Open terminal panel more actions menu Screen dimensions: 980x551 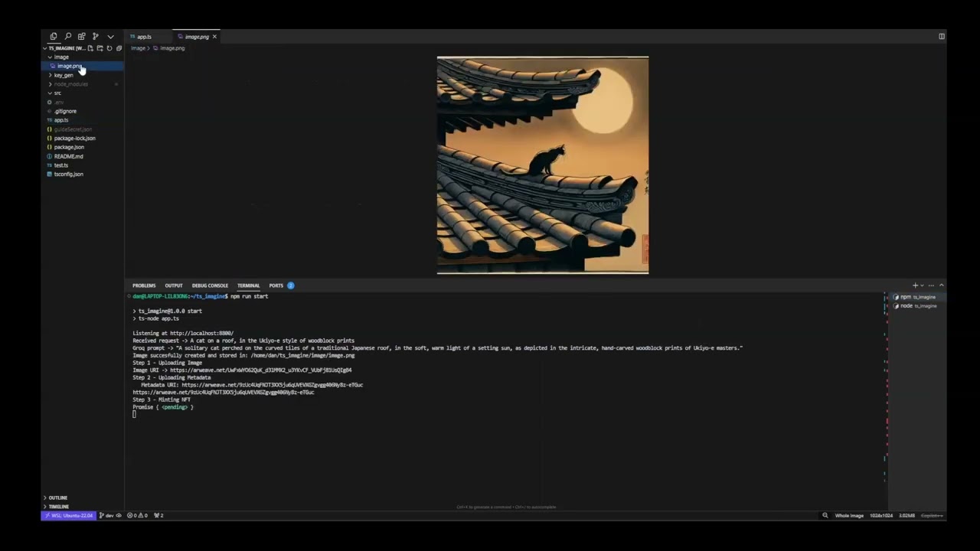click(931, 285)
